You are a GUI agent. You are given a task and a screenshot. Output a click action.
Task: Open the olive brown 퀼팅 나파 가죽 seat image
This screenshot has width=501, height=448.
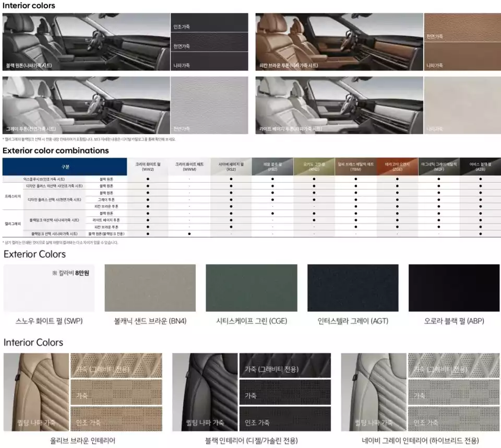click(x=36, y=392)
